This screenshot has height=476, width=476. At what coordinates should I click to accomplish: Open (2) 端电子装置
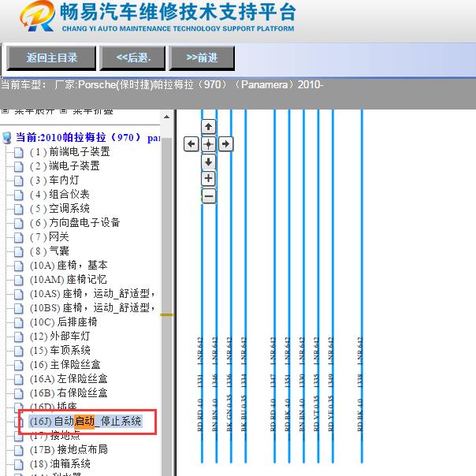tap(65, 166)
